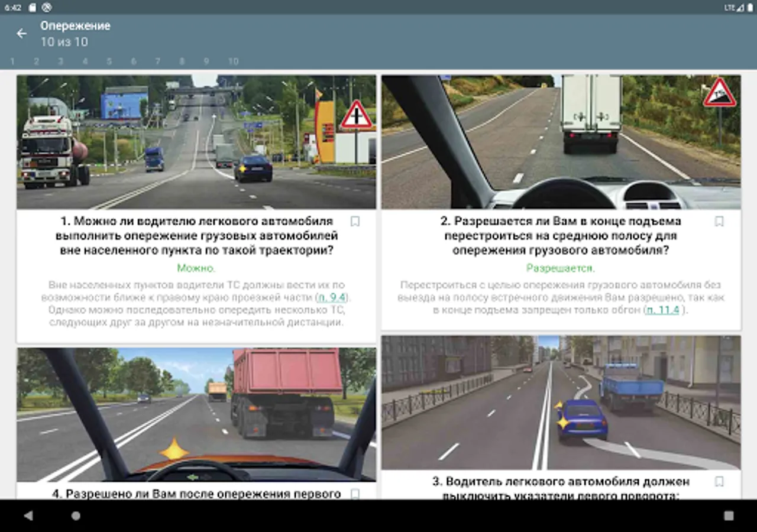757x532 pixels.
Task: Select question number 10 in the pager
Action: click(x=234, y=61)
